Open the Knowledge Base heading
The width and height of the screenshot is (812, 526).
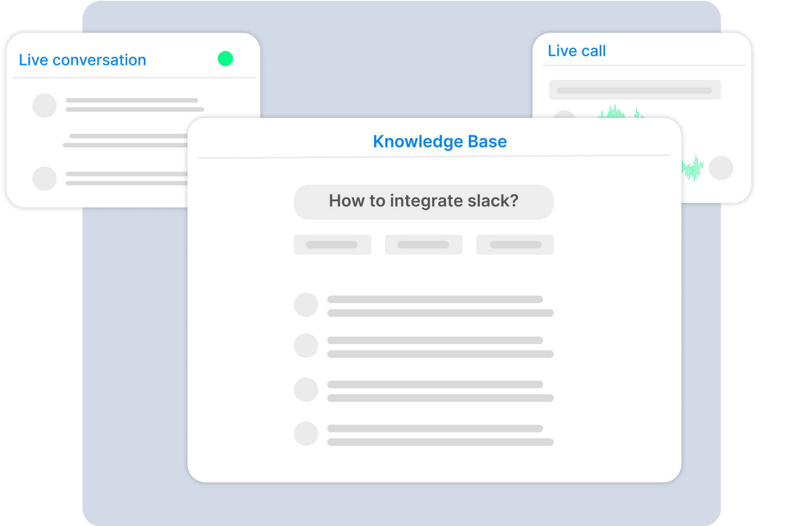(x=439, y=141)
